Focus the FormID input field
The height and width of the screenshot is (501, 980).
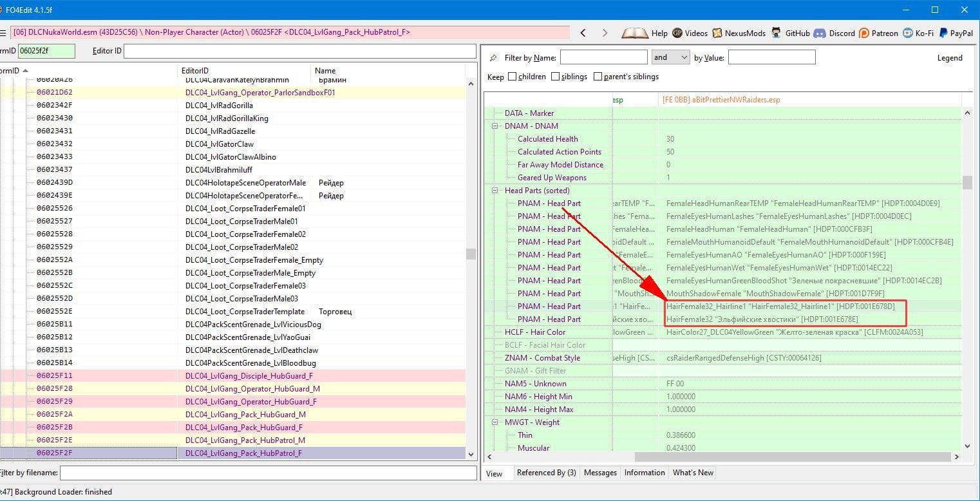click(46, 51)
